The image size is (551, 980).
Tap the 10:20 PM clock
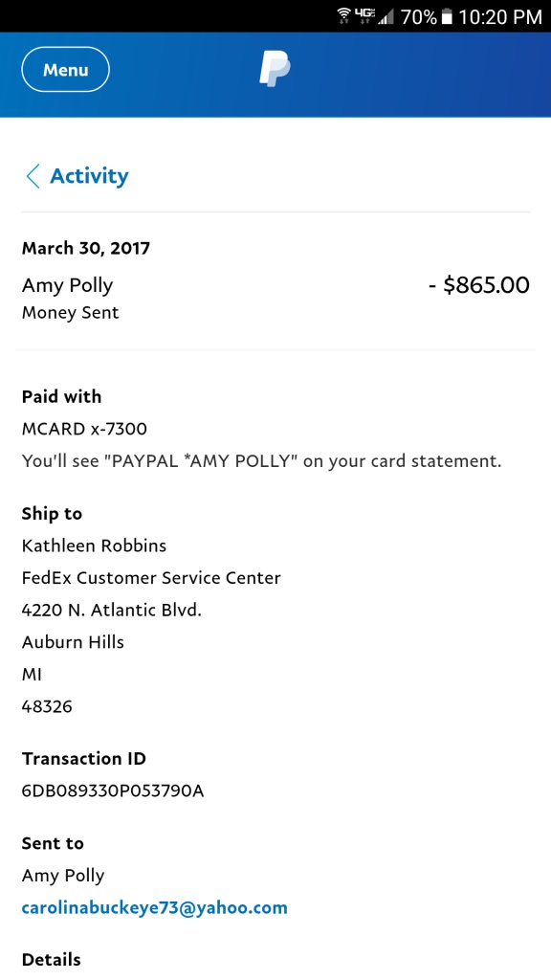[x=500, y=17]
